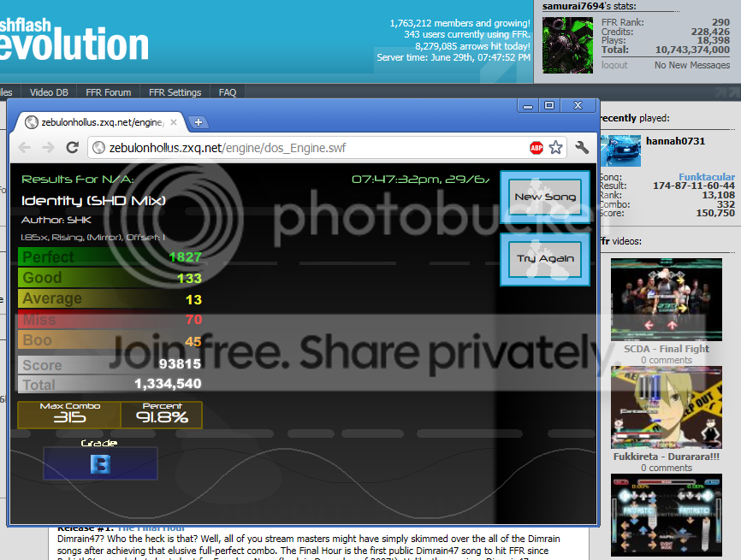741x560 pixels.
Task: Open the SCDA - Final Fight video thumbnail
Action: pos(667,298)
